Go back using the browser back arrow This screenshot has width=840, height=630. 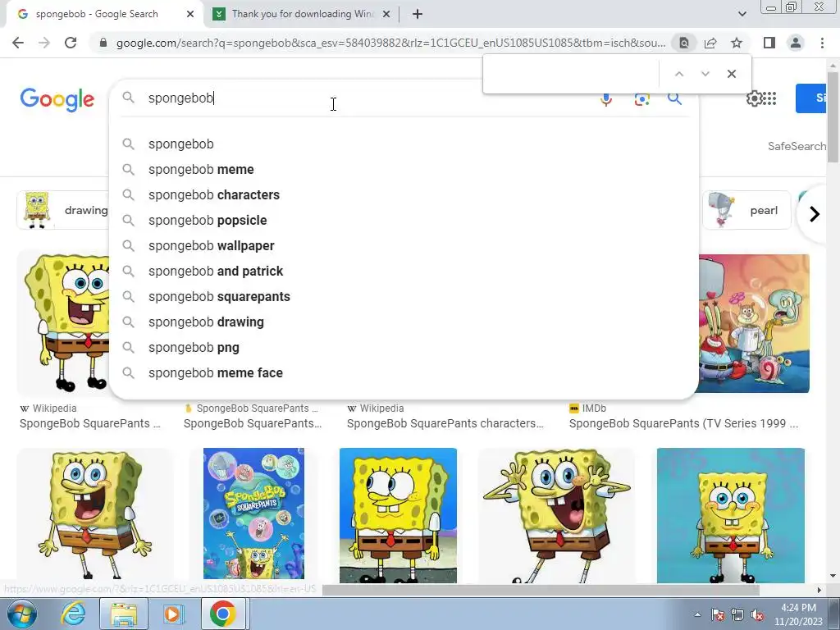pyautogui.click(x=18, y=43)
